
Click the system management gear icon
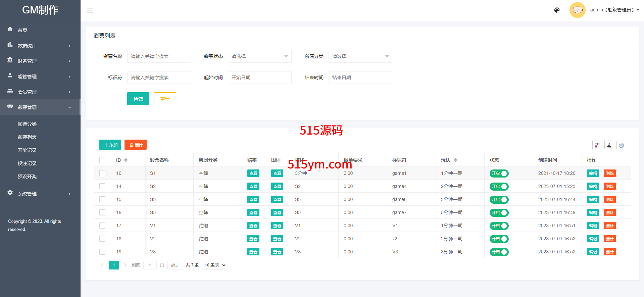click(x=10, y=193)
